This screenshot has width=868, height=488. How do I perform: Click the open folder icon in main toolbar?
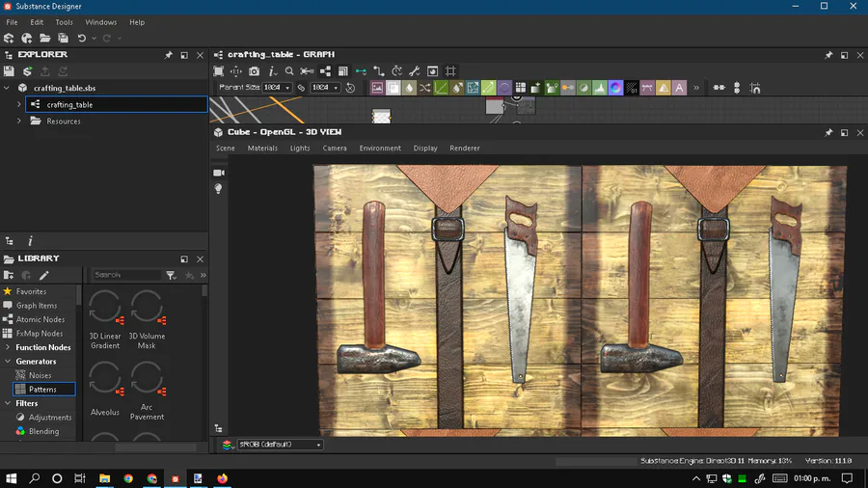tap(44, 39)
